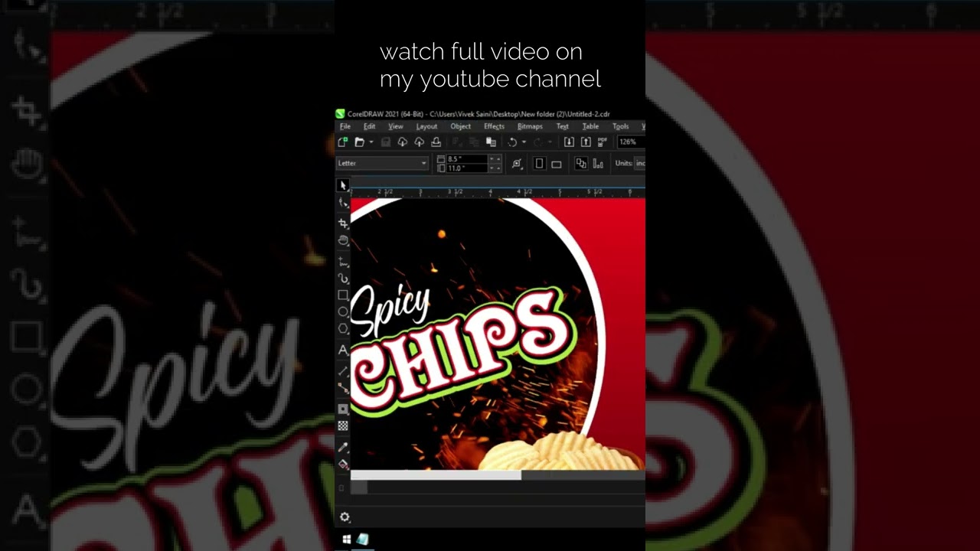Screen dimensions: 980x551
Task: Click the taskbar app icon beside Start
Action: 363,540
